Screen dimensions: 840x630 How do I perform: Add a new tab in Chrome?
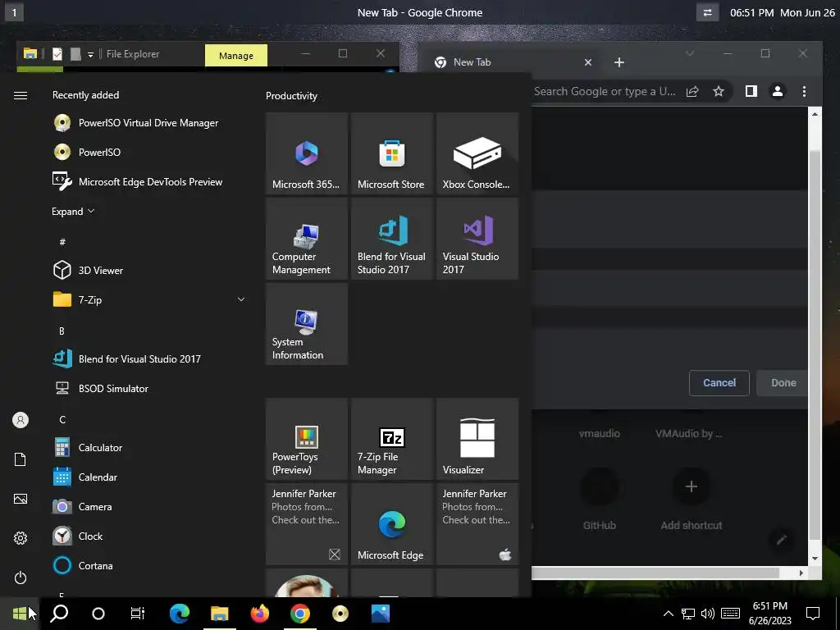tap(619, 62)
